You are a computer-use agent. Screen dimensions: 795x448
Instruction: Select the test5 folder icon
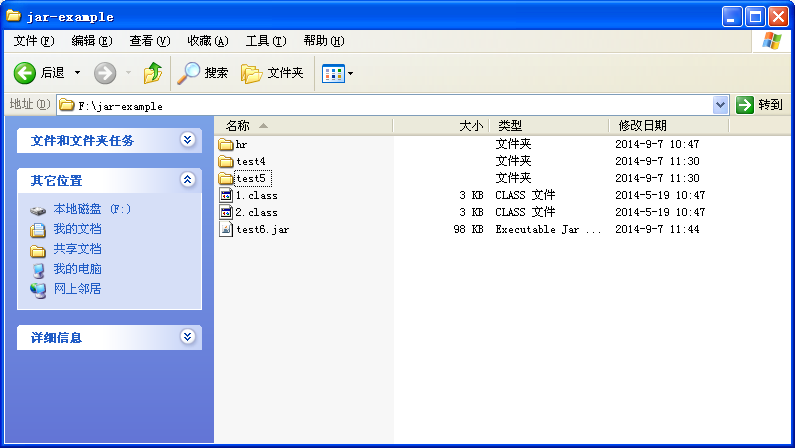(x=226, y=178)
